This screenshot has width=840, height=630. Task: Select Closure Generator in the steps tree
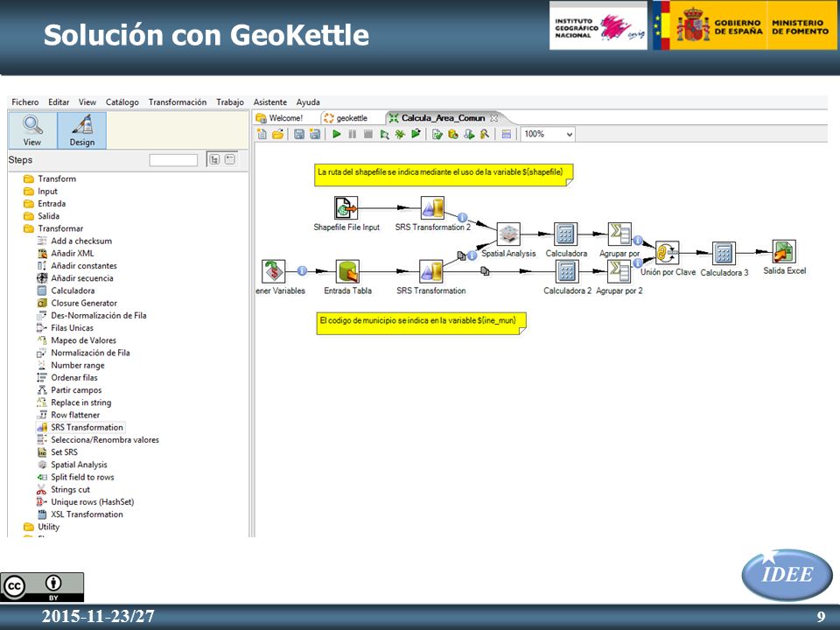tap(77, 304)
